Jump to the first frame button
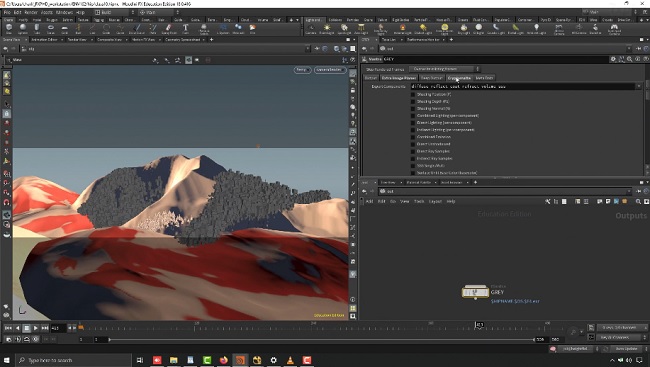 pyautogui.click(x=8, y=328)
